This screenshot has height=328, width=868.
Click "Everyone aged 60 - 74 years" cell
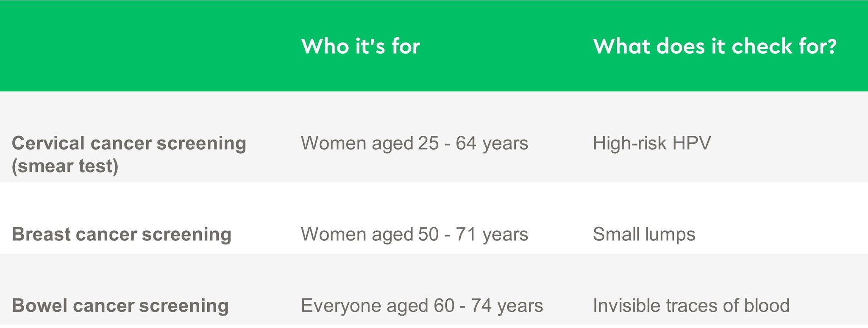coord(422,306)
